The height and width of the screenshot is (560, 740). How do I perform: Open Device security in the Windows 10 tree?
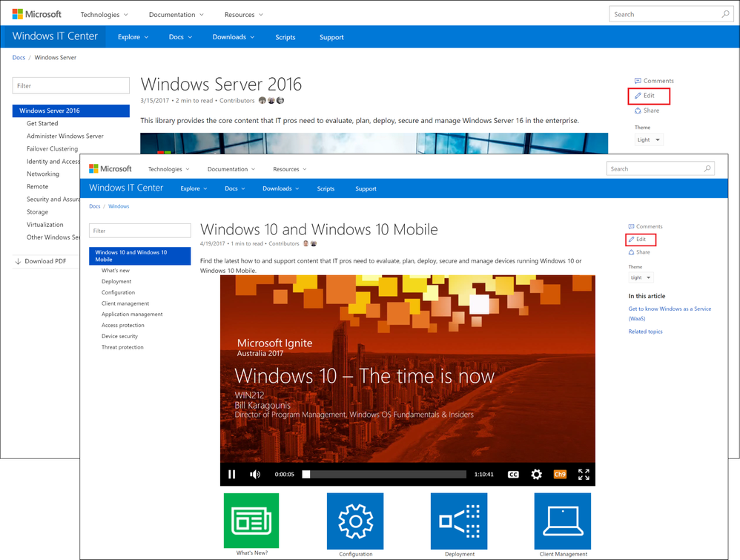click(x=119, y=336)
